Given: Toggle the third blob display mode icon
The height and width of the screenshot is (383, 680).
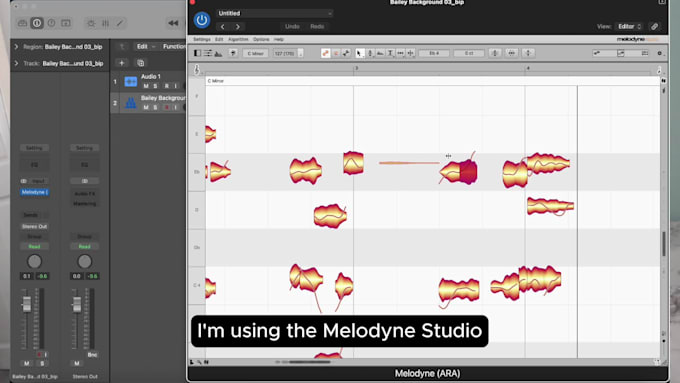Looking at the screenshot, I should [346, 53].
